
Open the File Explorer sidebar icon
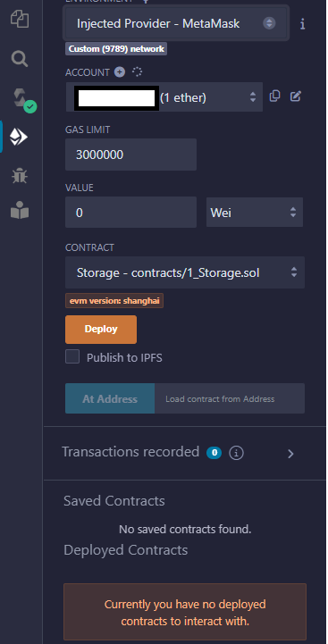(x=20, y=20)
